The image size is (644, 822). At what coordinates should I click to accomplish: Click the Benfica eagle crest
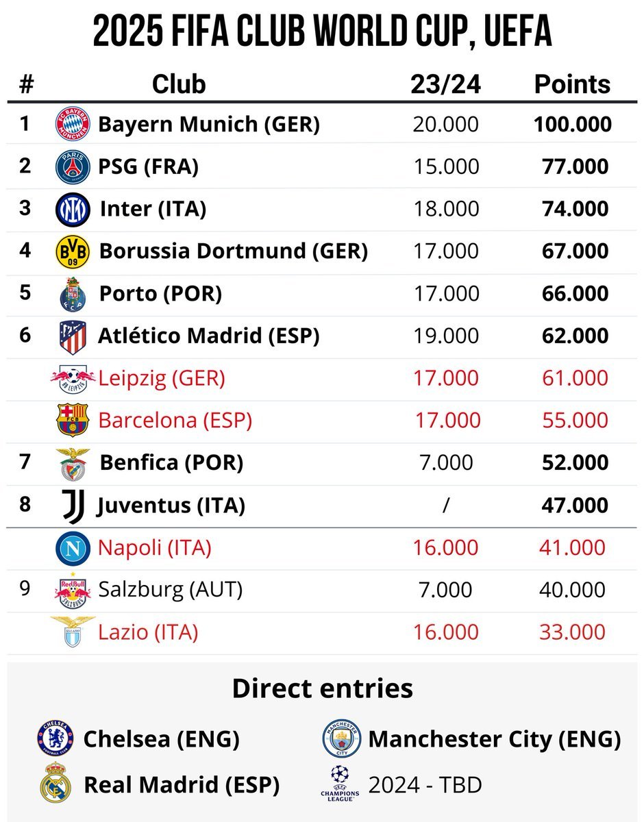pos(73,463)
